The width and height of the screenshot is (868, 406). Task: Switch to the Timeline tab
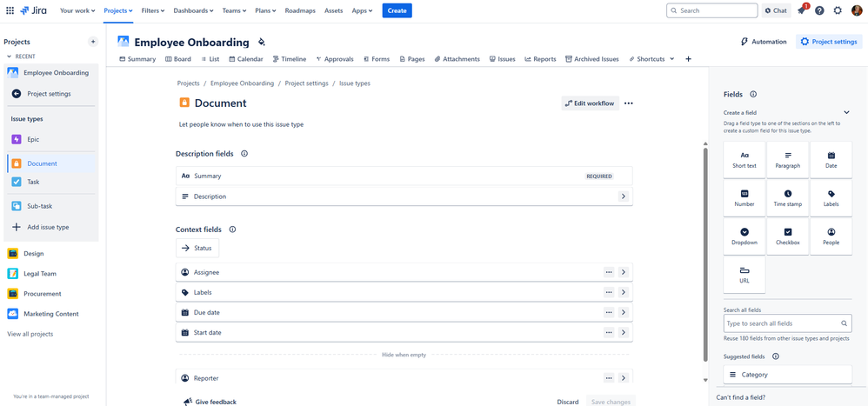pyautogui.click(x=290, y=58)
